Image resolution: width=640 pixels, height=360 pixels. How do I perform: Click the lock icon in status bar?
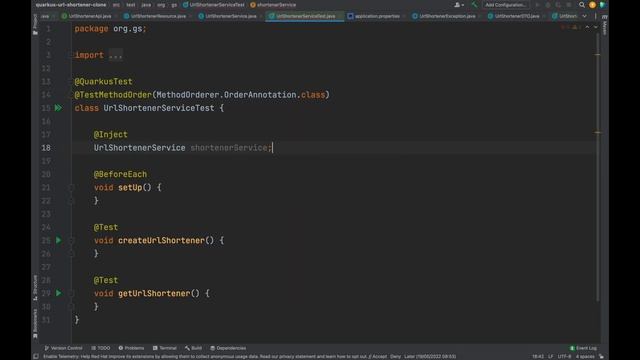(x=601, y=356)
